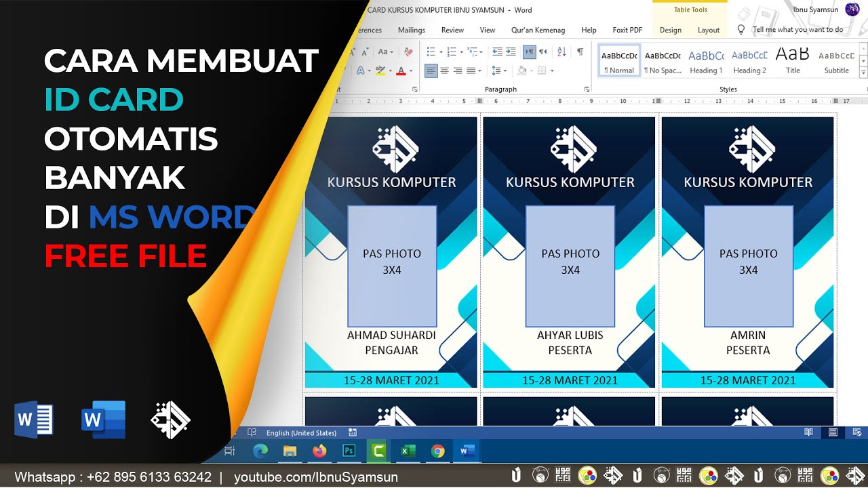Open Google Chrome from the taskbar
Screen dimensions: 868x488
[x=437, y=451]
